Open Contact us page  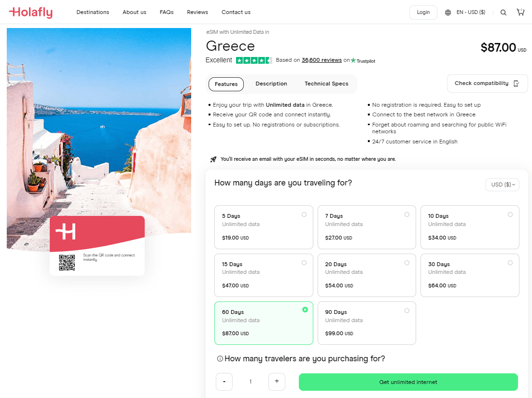click(236, 12)
